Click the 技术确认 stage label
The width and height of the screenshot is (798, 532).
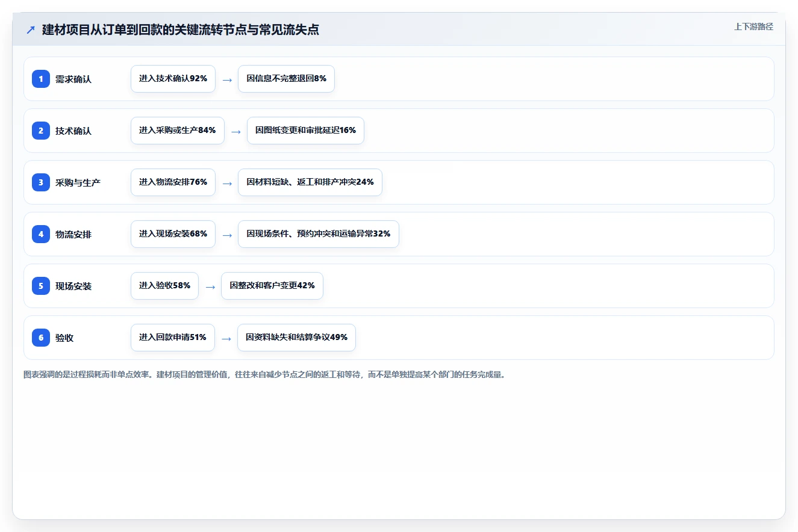(x=73, y=131)
